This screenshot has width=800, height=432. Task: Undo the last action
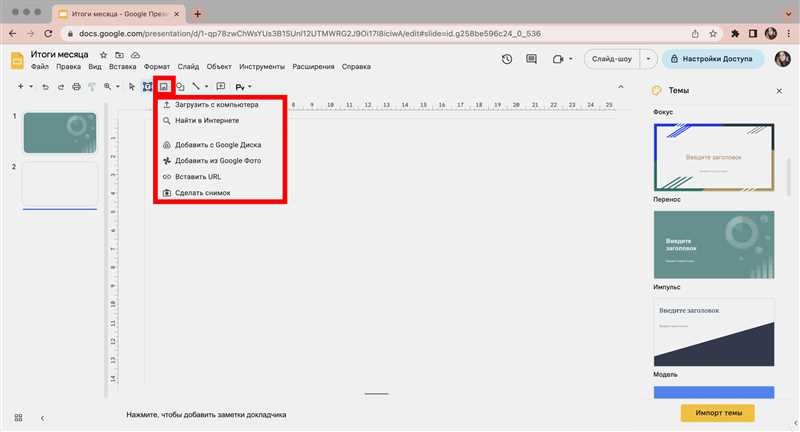pyautogui.click(x=45, y=87)
